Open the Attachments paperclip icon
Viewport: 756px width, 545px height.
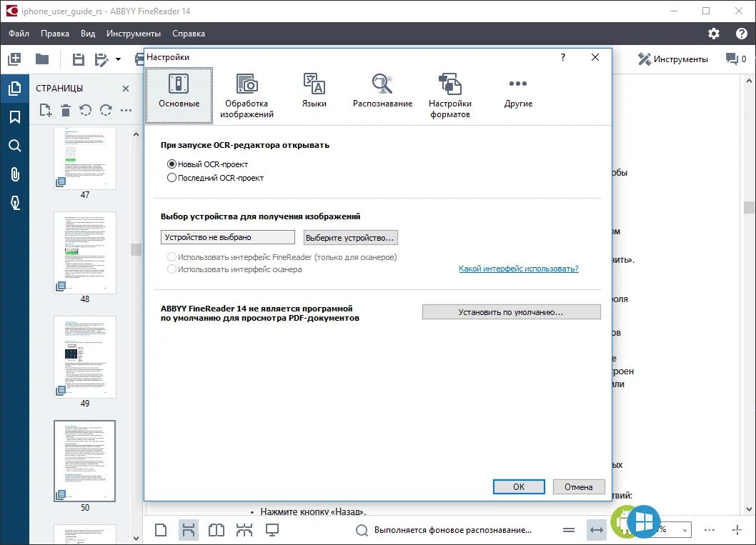pos(15,174)
